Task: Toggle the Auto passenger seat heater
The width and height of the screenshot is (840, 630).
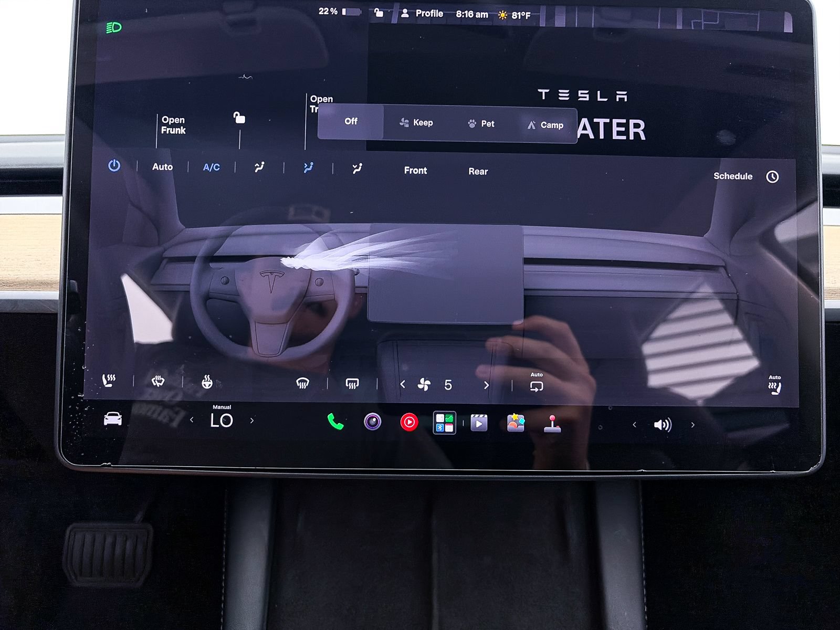Action: coord(775,385)
